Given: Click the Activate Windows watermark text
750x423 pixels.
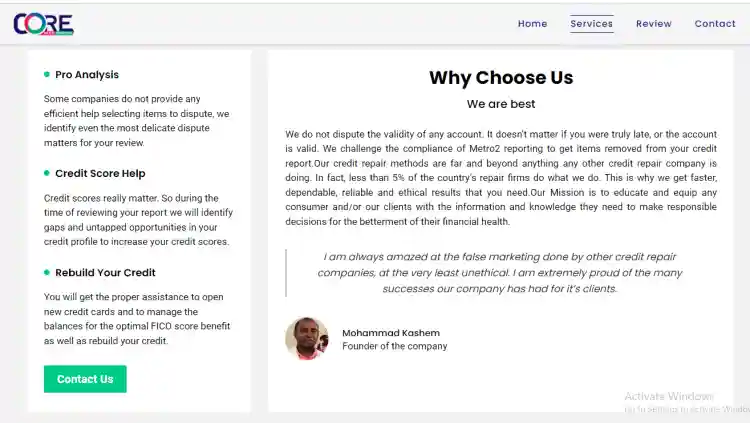Looking at the screenshot, I should [x=668, y=396].
